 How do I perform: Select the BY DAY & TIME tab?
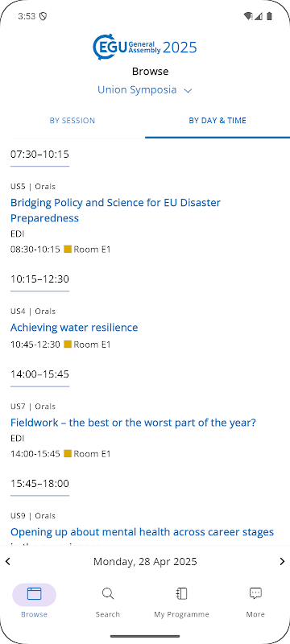coord(217,121)
